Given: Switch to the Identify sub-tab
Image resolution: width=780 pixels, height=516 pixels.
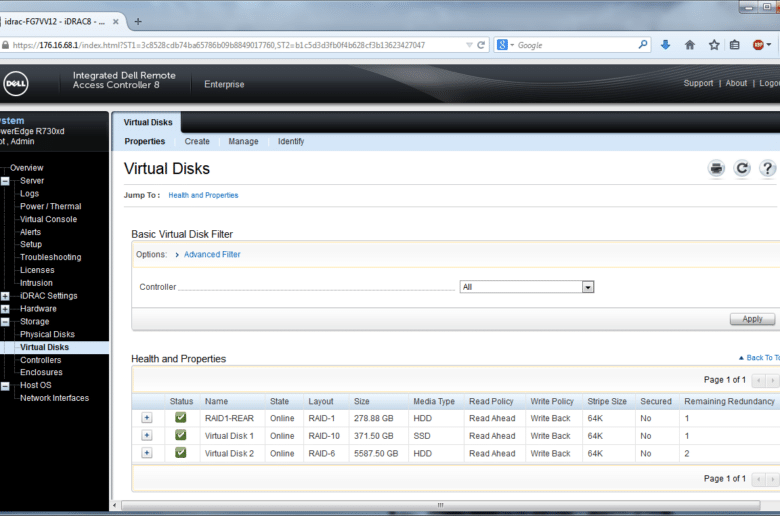Looking at the screenshot, I should point(291,141).
